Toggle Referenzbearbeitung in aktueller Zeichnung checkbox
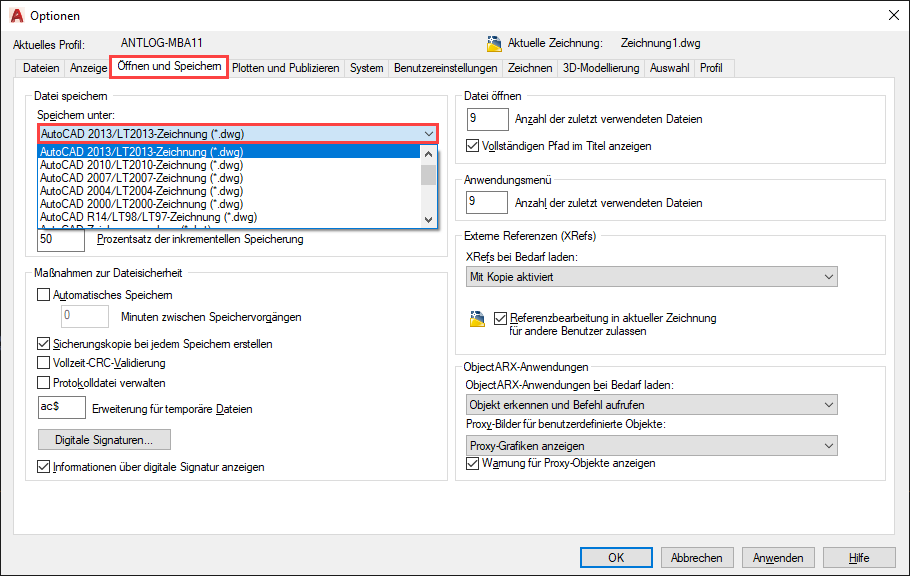This screenshot has width=910, height=576. 500,318
